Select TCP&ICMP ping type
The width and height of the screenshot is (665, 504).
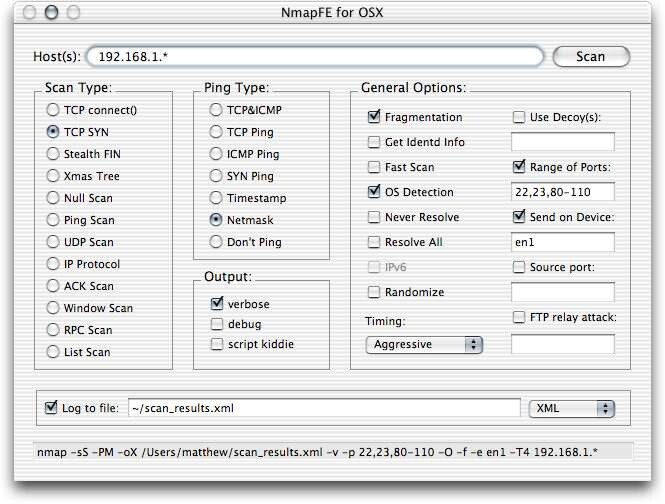coord(216,110)
